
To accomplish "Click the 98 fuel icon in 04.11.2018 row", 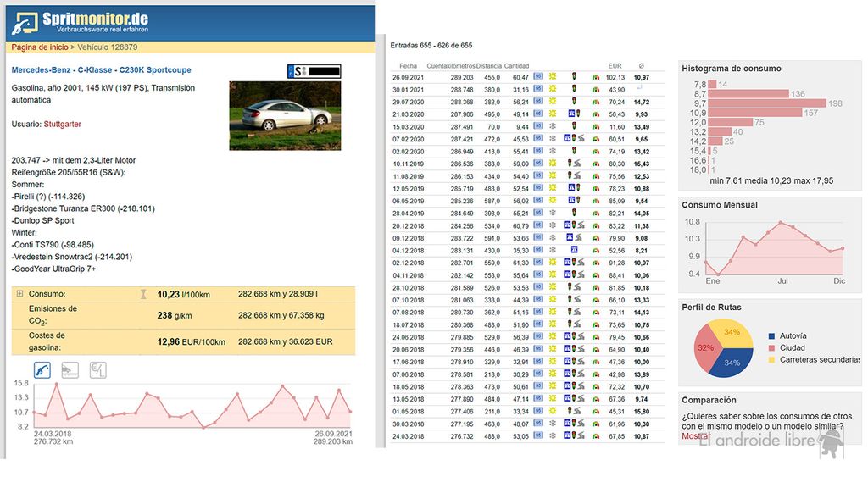I will click(x=538, y=275).
